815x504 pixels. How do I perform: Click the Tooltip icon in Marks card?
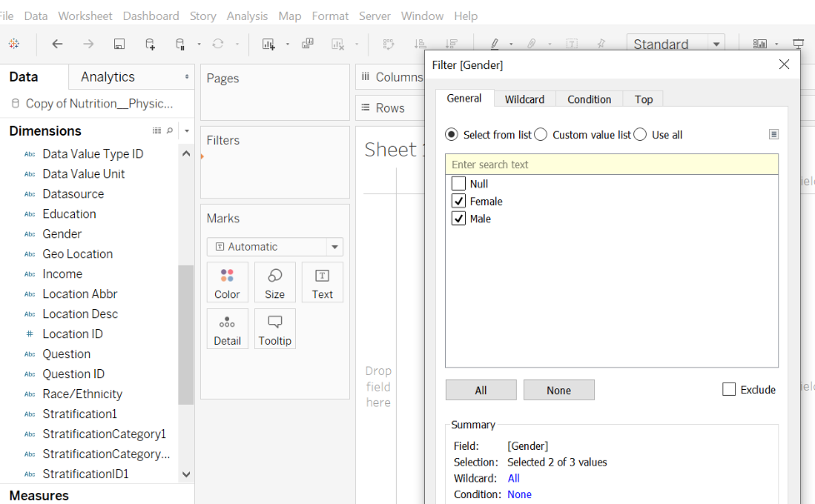274,329
